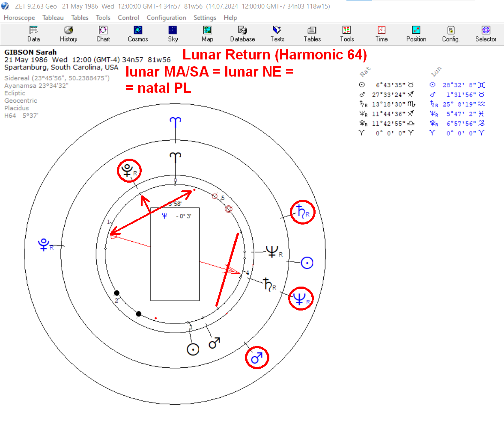
Task: Click the blue lunar Sun glyph on chart
Action: (307, 263)
